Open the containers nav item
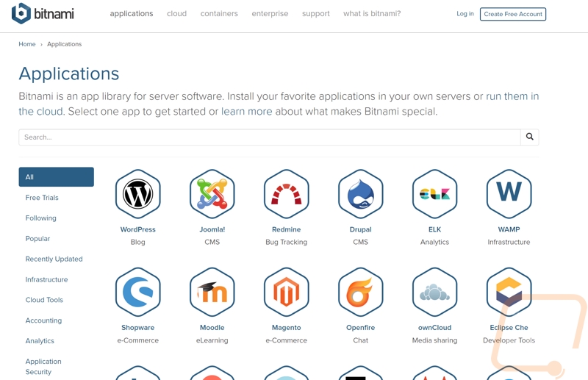 (219, 13)
